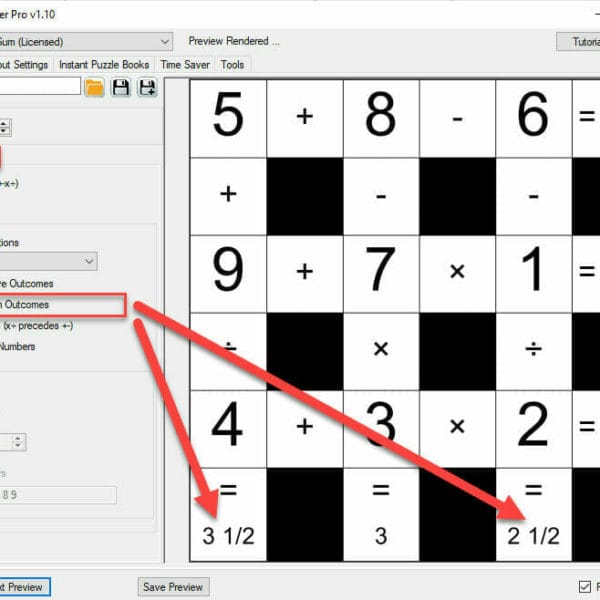
Task: Toggle the 're Outcomes' option
Action: [x=26, y=284]
